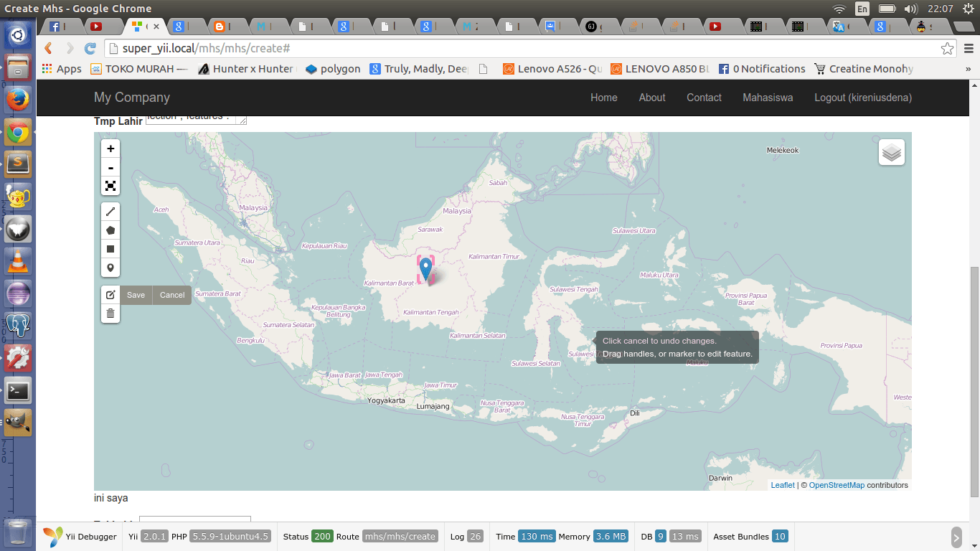Click the delete layers trash icon
This screenshot has width=980, height=551.
click(x=110, y=314)
